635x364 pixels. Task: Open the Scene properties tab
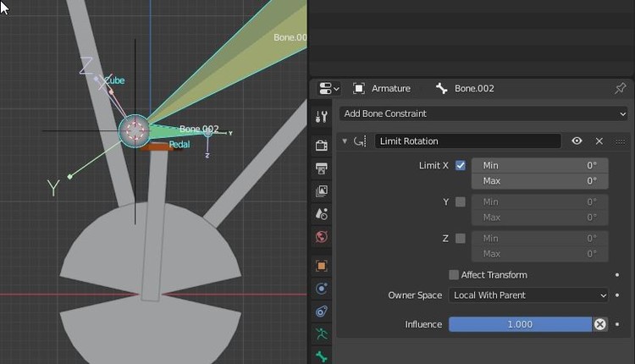pyautogui.click(x=322, y=214)
